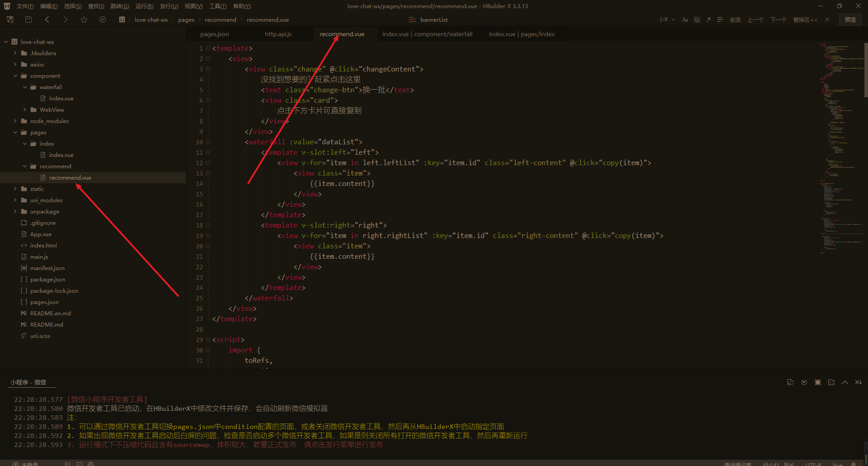This screenshot has width=868, height=466.
Task: Click the bannerList search input field
Action: (x=533, y=19)
